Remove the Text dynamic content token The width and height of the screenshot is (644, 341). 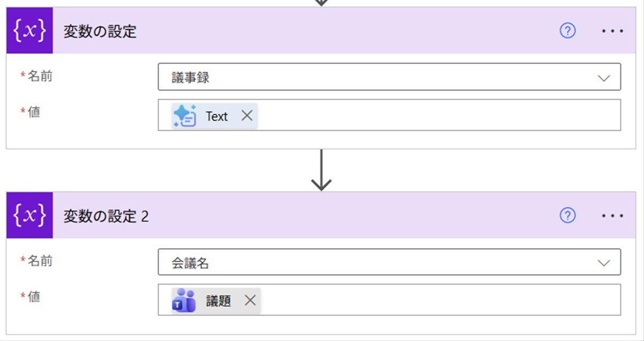pos(247,116)
